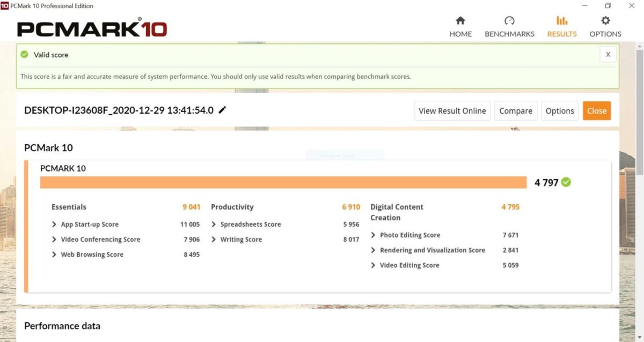Switch to the BENCHMARKS tab label
644x342 pixels.
click(x=509, y=34)
